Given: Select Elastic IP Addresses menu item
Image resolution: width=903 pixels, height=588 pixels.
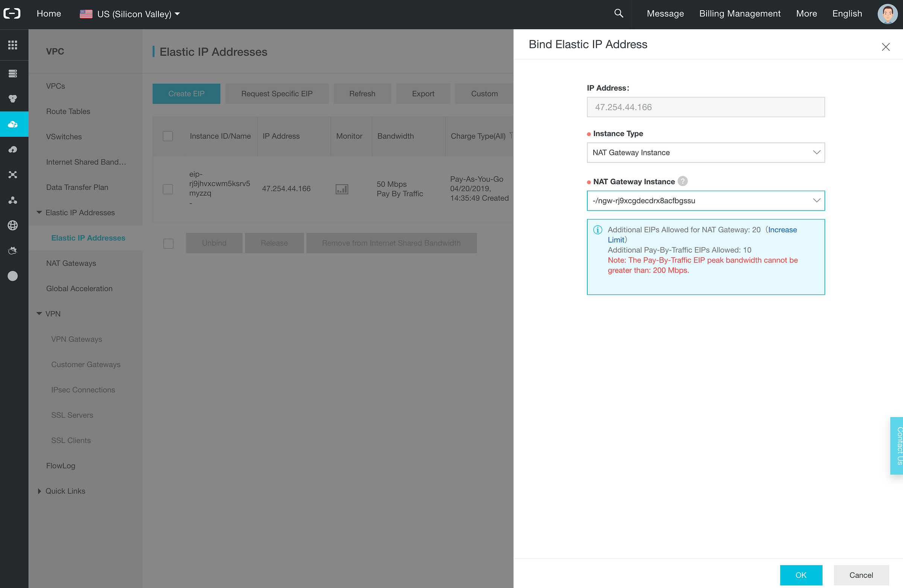Looking at the screenshot, I should click(x=89, y=238).
